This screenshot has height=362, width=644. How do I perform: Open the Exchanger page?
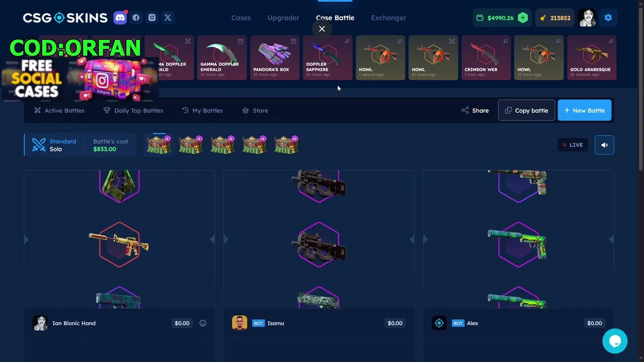point(388,18)
